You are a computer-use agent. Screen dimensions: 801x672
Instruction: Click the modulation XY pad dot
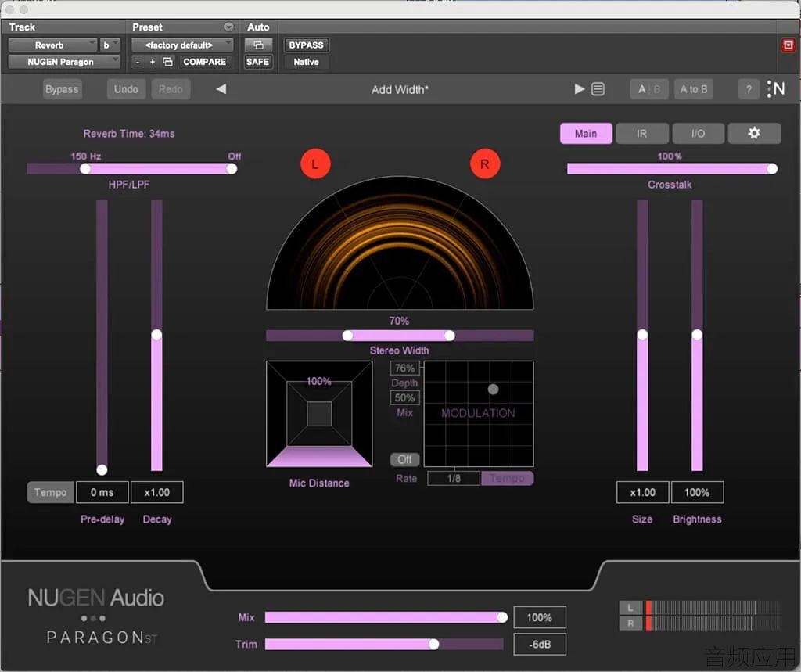coord(493,390)
